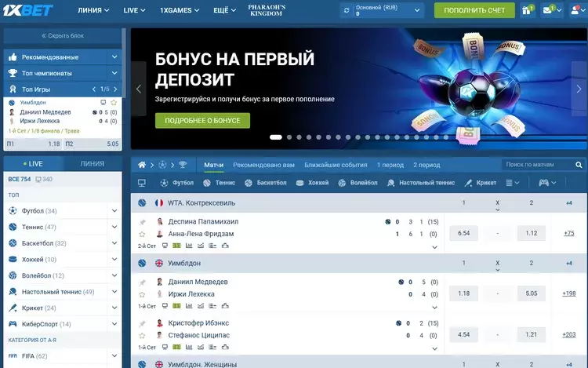588x368 pixels.
Task: Click ПОДРОБНЕЕ О БОНУСЕ button
Action: [202, 120]
